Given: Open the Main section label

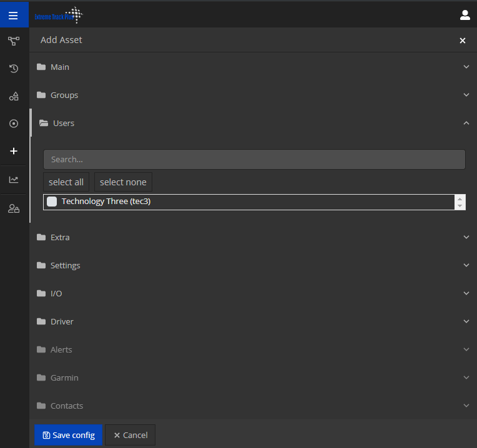Looking at the screenshot, I should coord(60,67).
